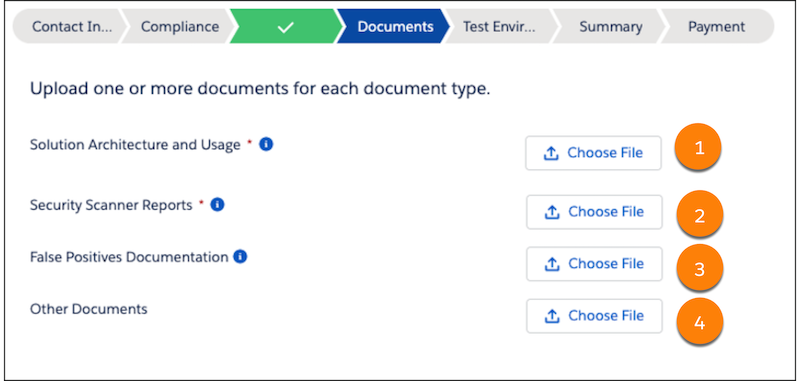Choose File for False Positives Documentation
Screen dimensions: 800x381
click(x=594, y=264)
